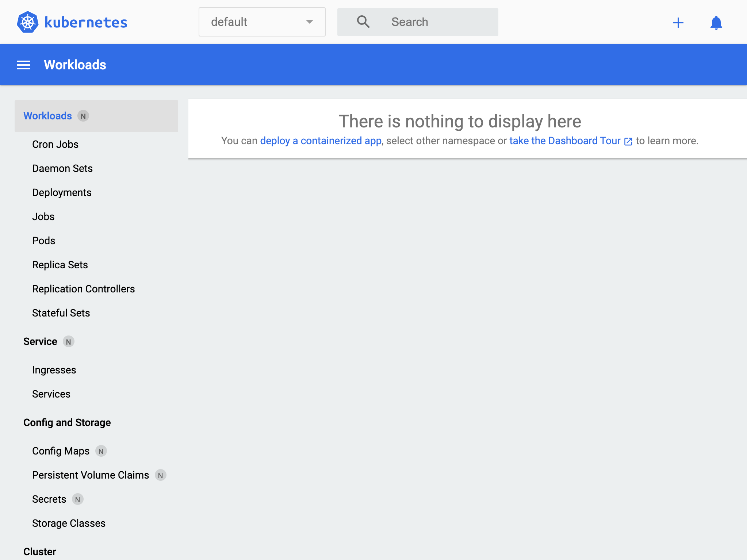Select Storage Classes sidebar entry
This screenshot has height=560, width=747.
point(69,523)
